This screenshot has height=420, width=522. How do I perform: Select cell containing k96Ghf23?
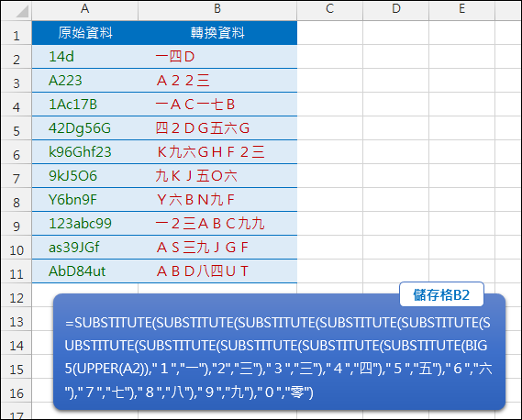pyautogui.click(x=85, y=152)
